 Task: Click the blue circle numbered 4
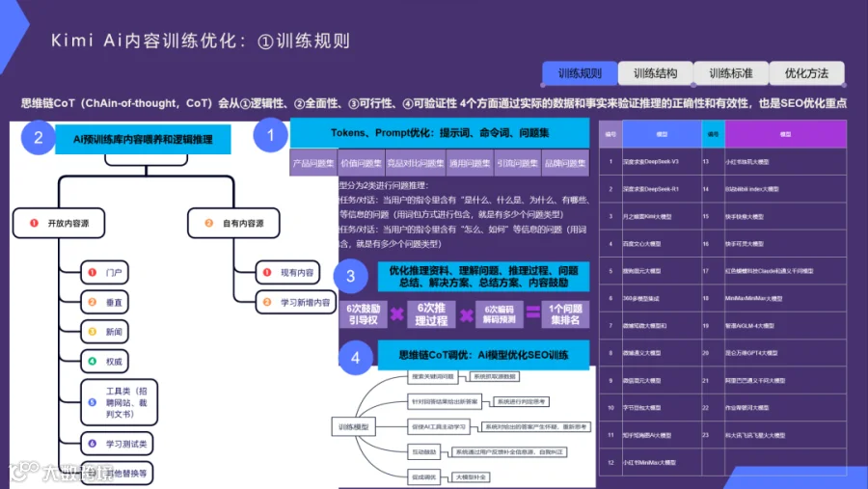coord(355,358)
